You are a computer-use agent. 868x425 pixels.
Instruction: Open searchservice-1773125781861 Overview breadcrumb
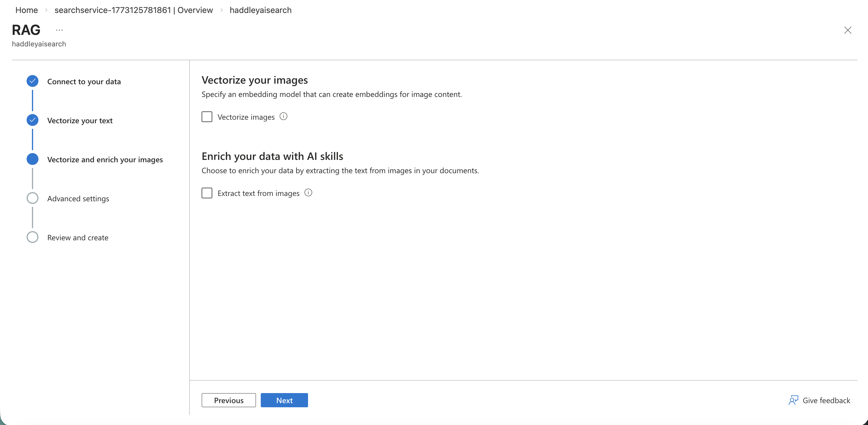point(133,10)
